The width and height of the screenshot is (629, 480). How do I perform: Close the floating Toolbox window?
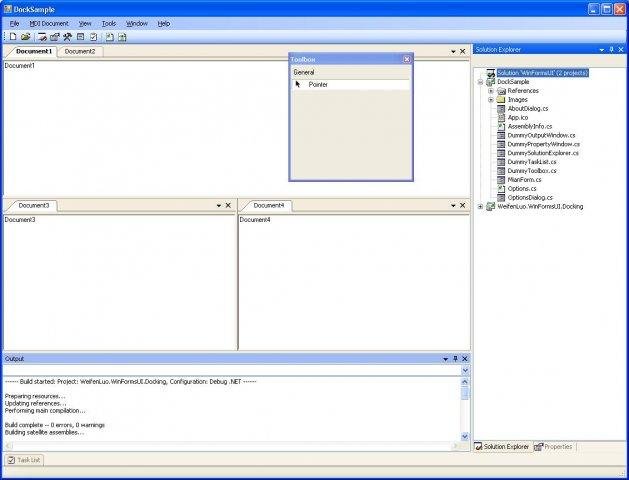tap(406, 59)
